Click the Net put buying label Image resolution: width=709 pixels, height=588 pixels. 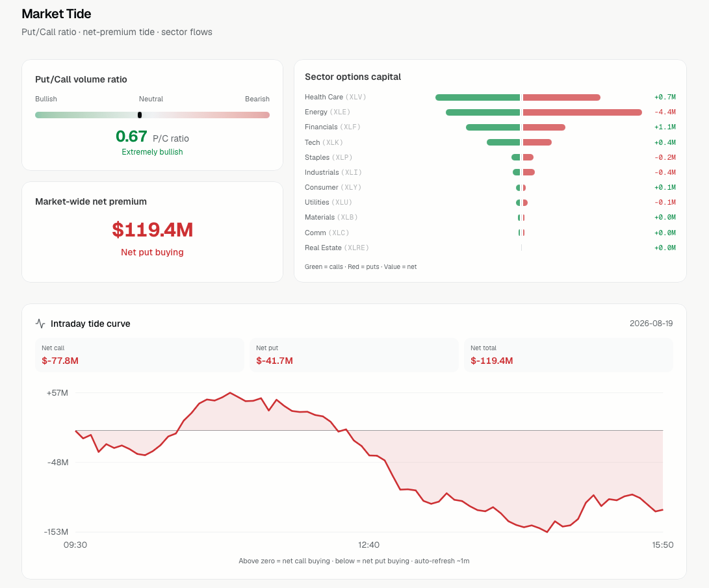[x=152, y=252]
